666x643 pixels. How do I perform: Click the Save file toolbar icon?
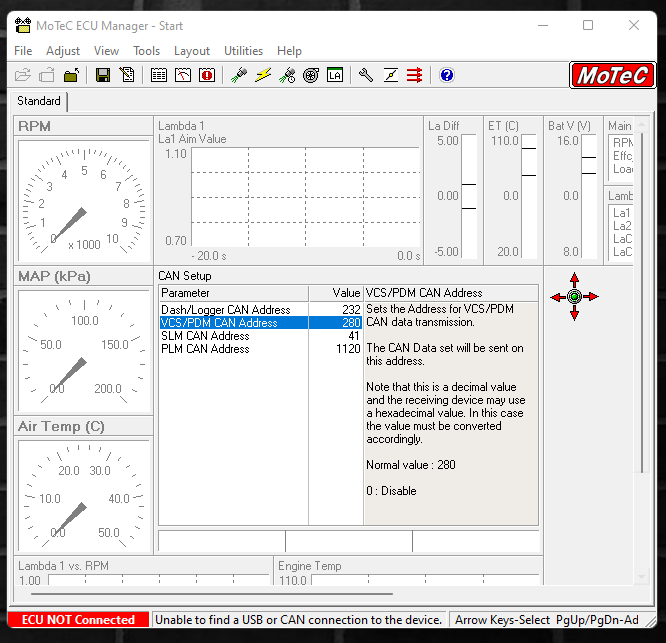[103, 75]
